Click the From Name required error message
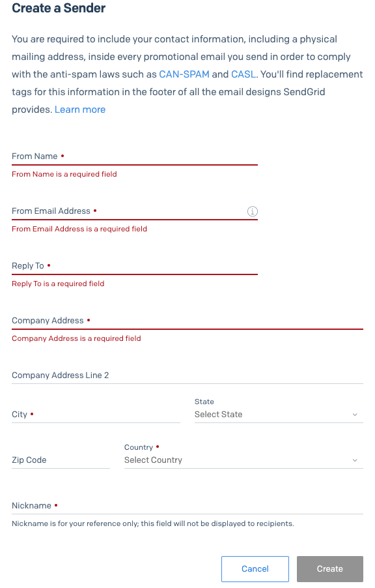The height and width of the screenshot is (588, 375). click(64, 174)
